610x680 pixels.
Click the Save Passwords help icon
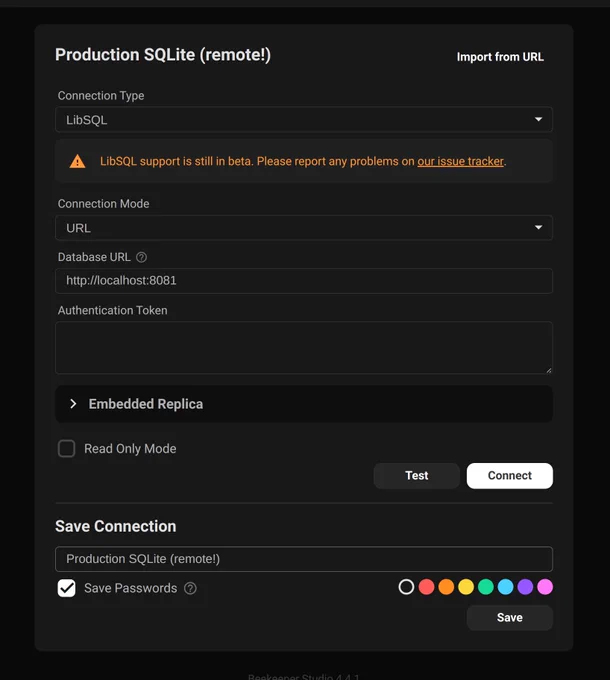[190, 588]
